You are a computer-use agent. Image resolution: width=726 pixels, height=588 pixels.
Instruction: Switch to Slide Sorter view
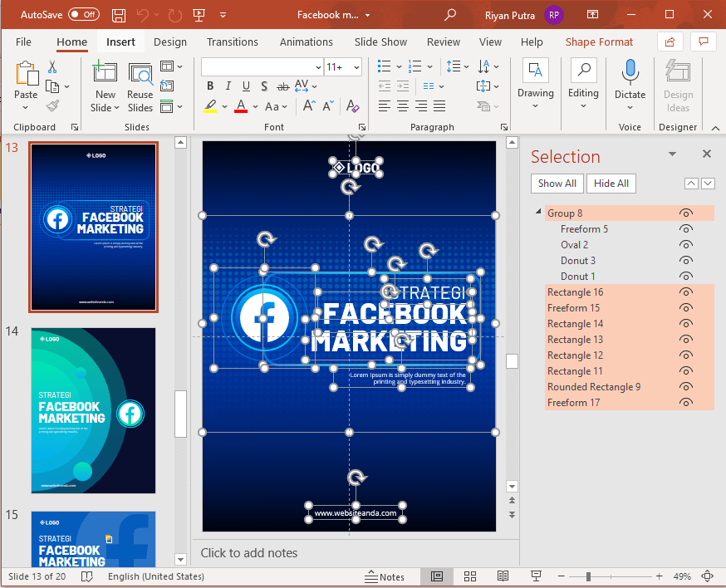(x=470, y=576)
